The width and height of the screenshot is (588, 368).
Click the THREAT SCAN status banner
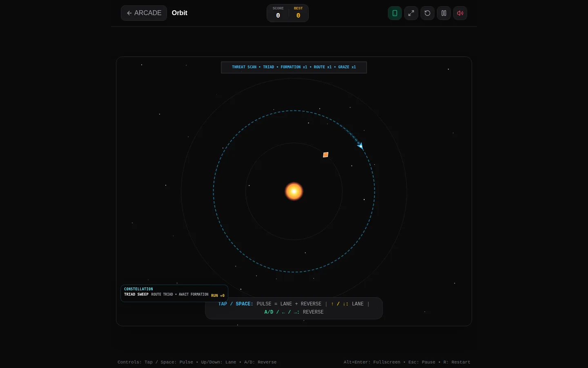[x=294, y=67]
